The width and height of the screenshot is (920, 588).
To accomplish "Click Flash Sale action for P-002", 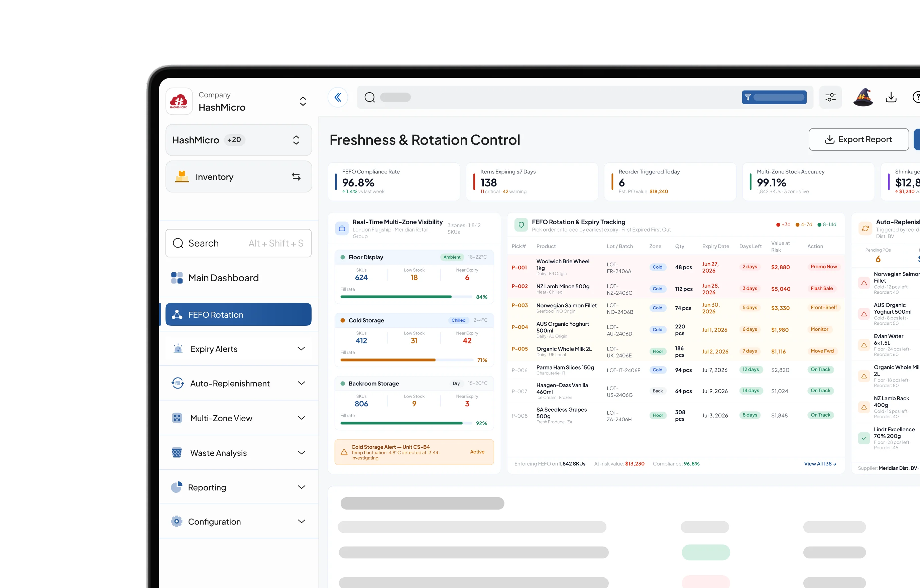I will pyautogui.click(x=821, y=288).
